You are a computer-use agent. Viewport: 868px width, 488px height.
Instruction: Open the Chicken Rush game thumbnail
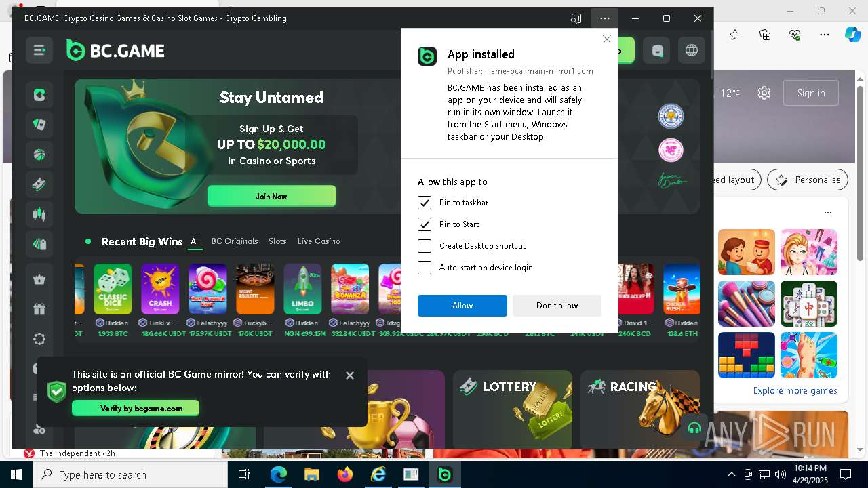click(682, 289)
